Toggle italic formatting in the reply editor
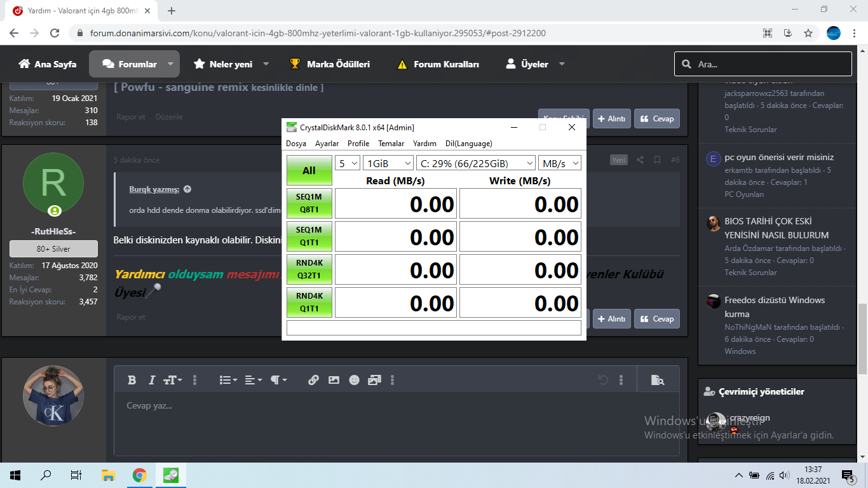The height and width of the screenshot is (488, 868). (x=151, y=380)
